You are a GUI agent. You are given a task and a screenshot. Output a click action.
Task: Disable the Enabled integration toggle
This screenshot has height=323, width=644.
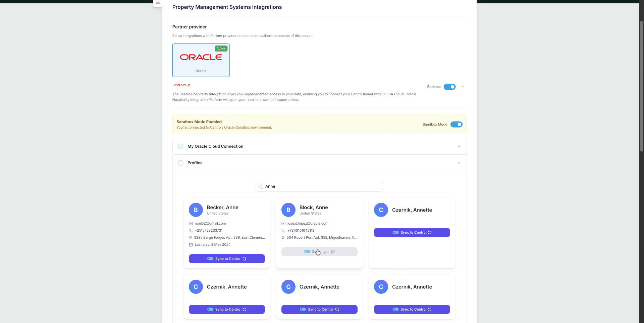[449, 87]
